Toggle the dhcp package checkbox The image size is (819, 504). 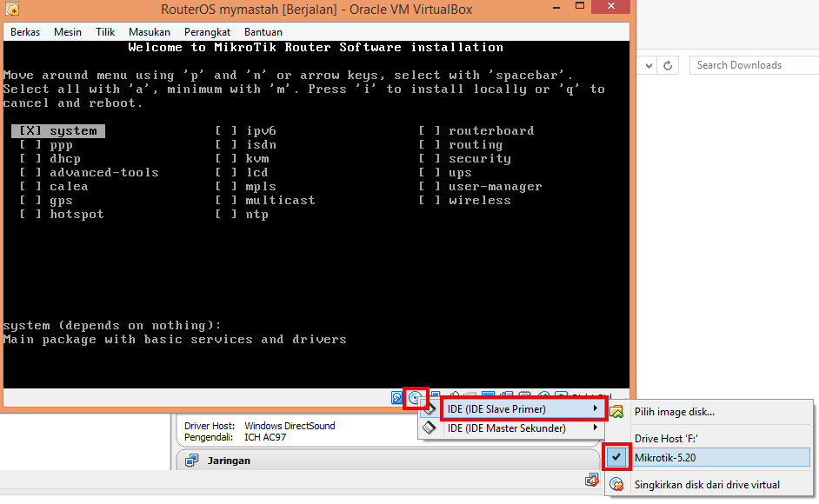(30, 159)
